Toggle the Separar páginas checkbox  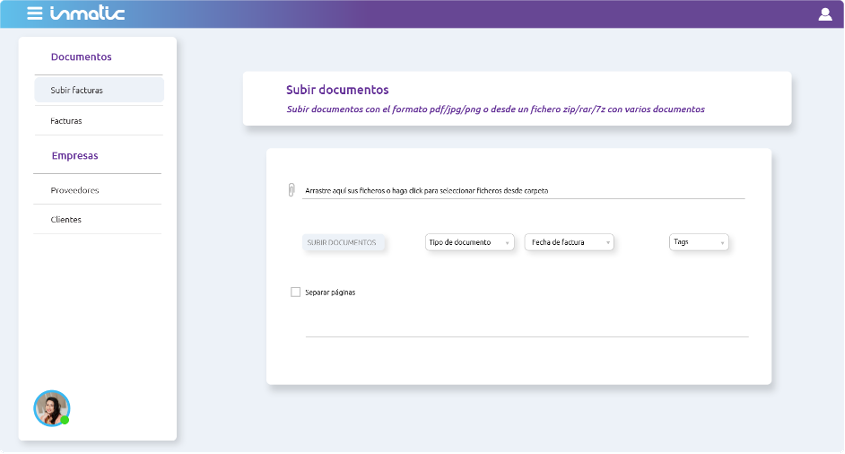tap(295, 292)
